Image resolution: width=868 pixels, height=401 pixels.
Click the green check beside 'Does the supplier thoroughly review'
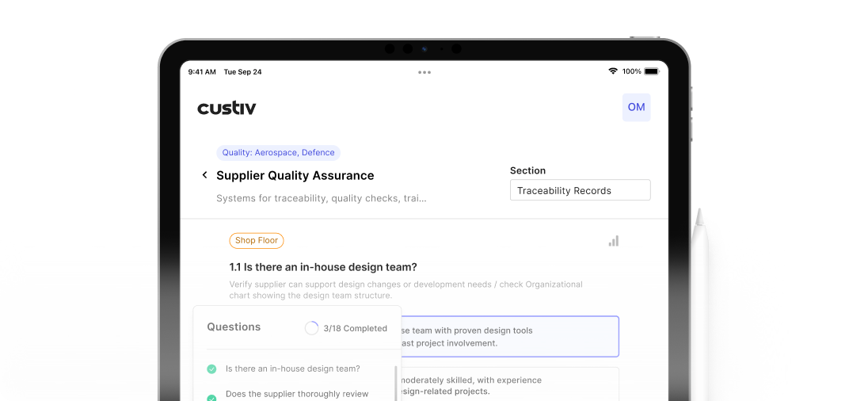click(x=211, y=398)
